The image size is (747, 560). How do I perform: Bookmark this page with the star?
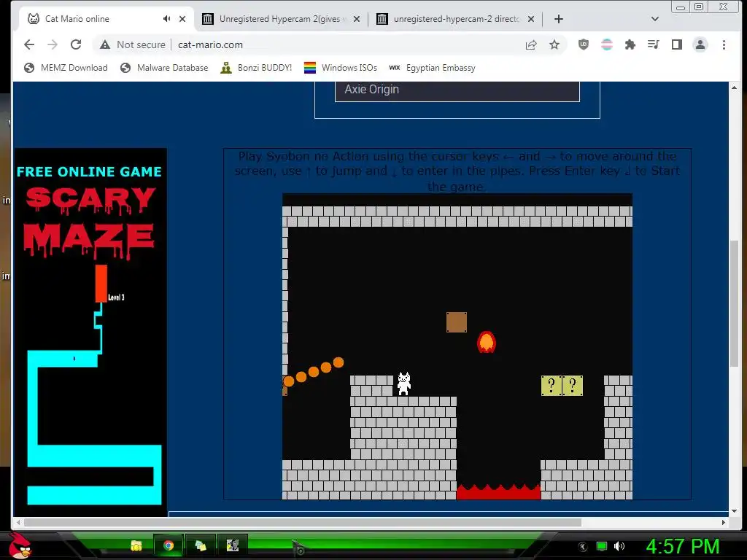coord(554,44)
